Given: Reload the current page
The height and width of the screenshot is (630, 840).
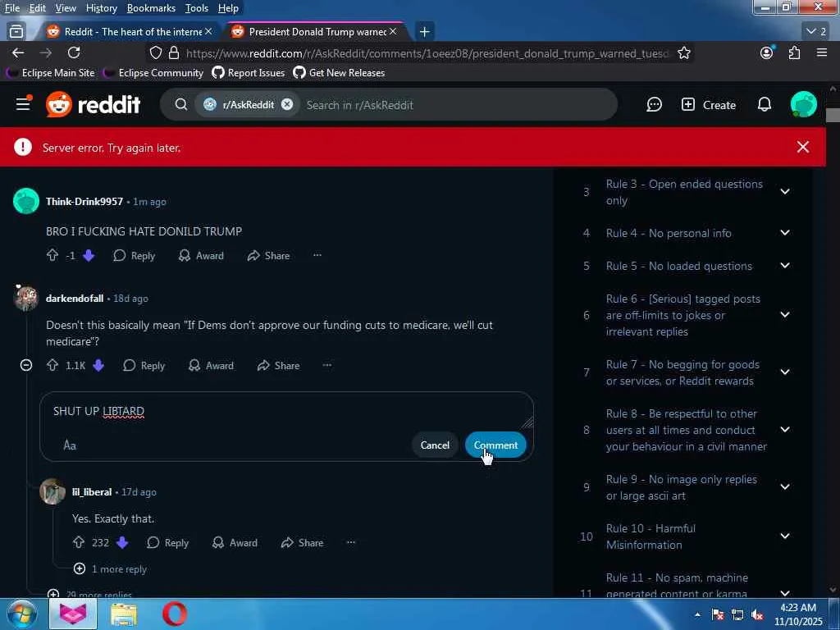Looking at the screenshot, I should pos(74,52).
